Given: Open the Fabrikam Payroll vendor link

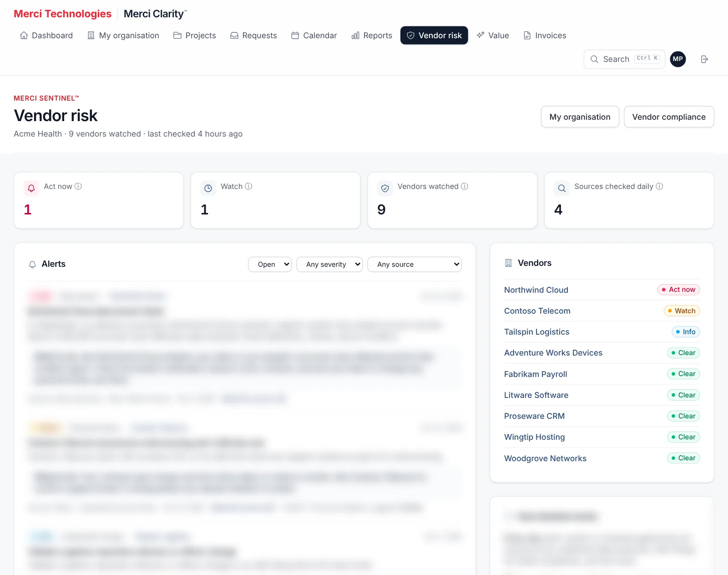Looking at the screenshot, I should 536,374.
